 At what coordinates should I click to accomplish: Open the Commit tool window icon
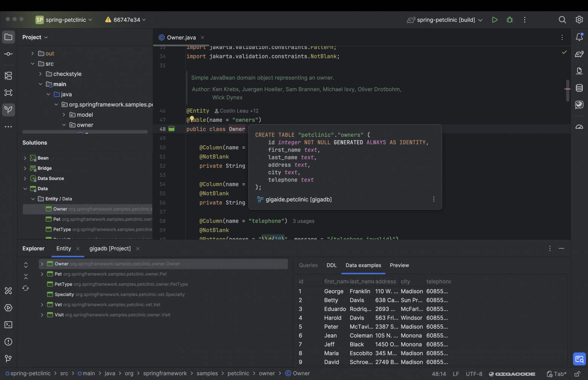[x=8, y=54]
